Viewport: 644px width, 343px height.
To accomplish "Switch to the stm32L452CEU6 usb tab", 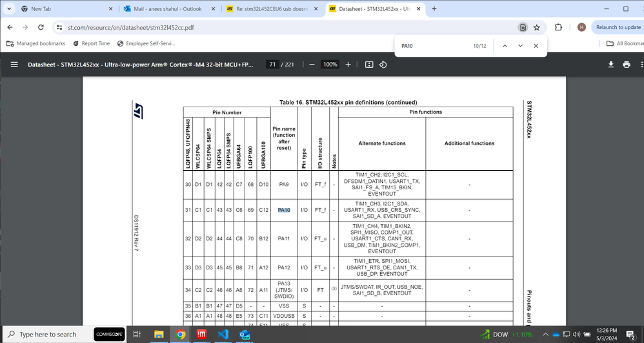I will pyautogui.click(x=272, y=8).
